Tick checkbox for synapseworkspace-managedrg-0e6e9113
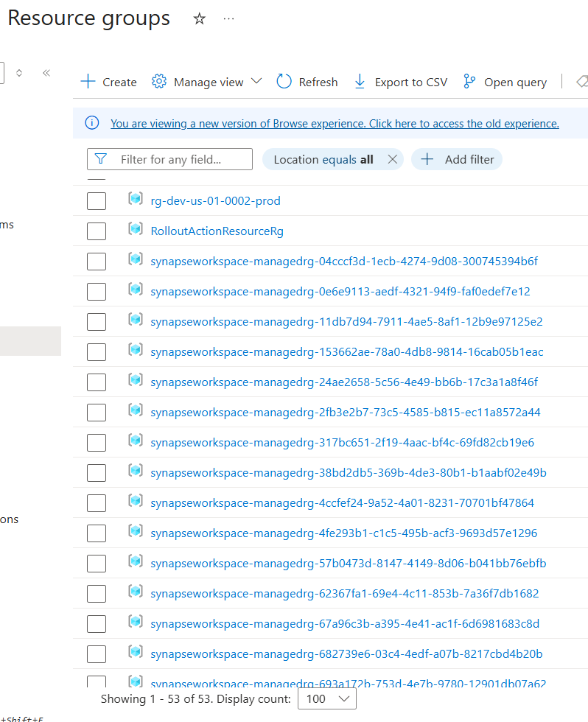Viewport: 588px width, 722px height. [97, 292]
